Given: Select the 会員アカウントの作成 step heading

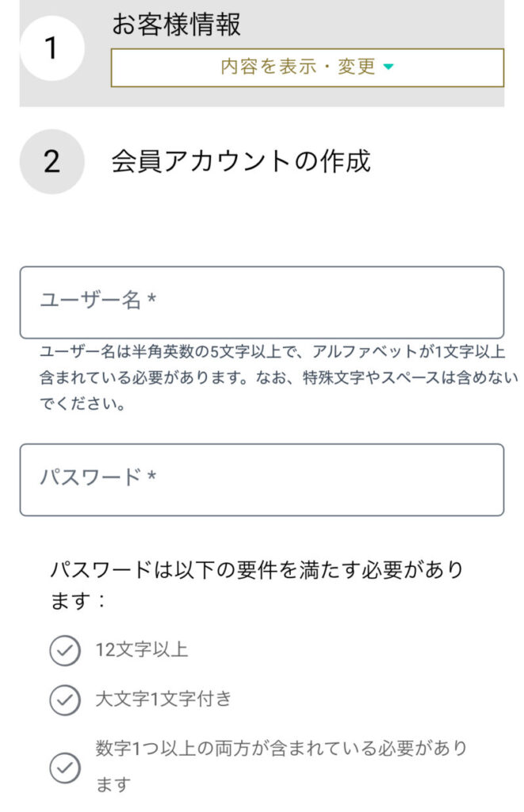Looking at the screenshot, I should coord(240,162).
